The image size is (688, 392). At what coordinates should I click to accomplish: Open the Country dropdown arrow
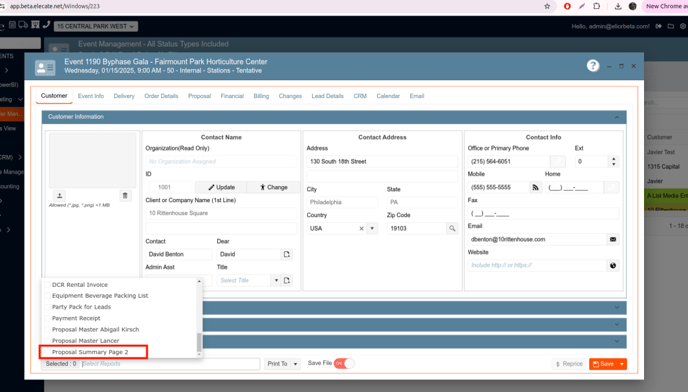tap(372, 228)
